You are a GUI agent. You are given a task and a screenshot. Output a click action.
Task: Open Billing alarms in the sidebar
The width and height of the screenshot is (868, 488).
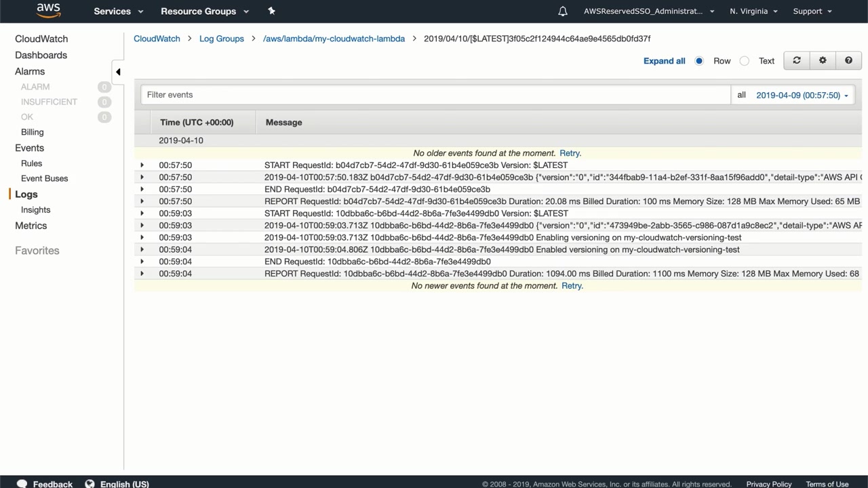(32, 132)
